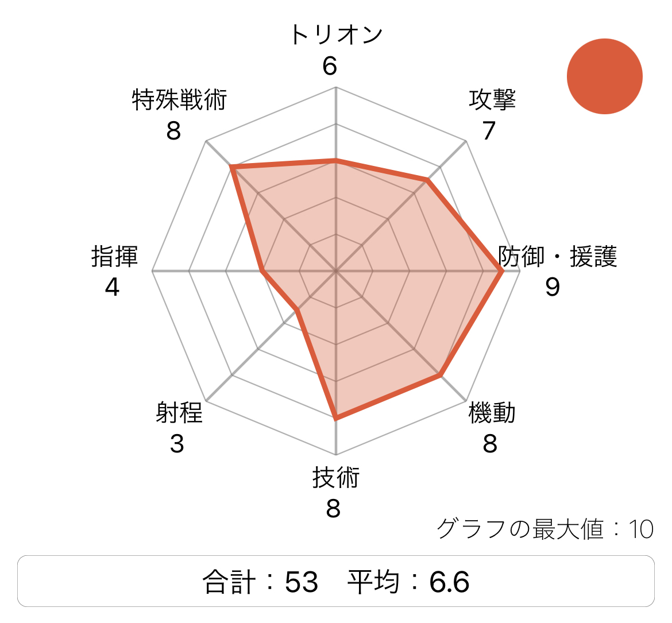672x623 pixels.
Task: Select the 技術 axis label
Action: point(336,477)
